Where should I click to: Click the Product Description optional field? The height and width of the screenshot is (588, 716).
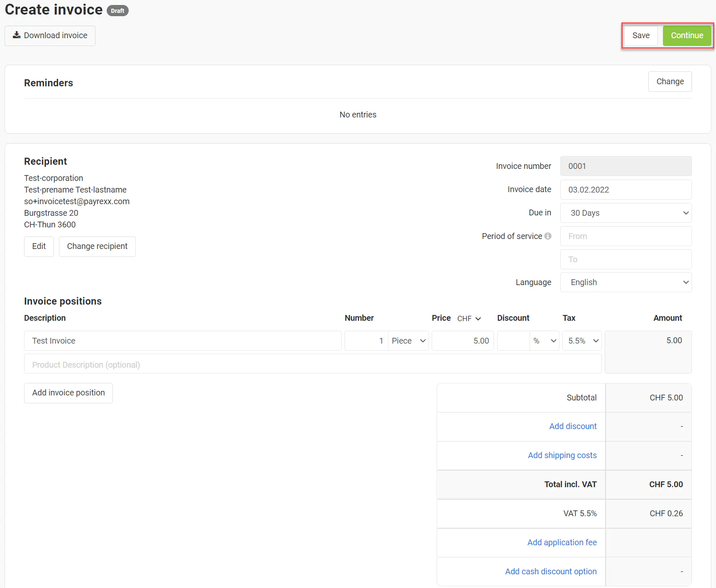click(313, 365)
